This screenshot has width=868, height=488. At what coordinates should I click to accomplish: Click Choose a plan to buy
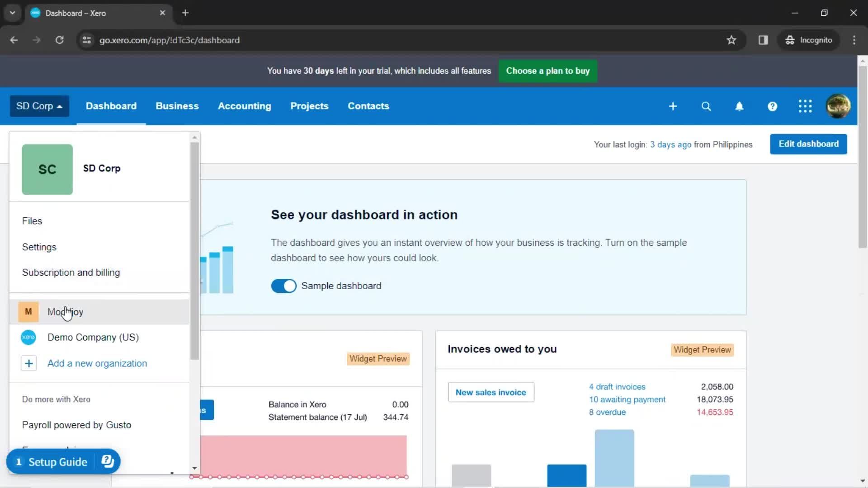(x=548, y=71)
